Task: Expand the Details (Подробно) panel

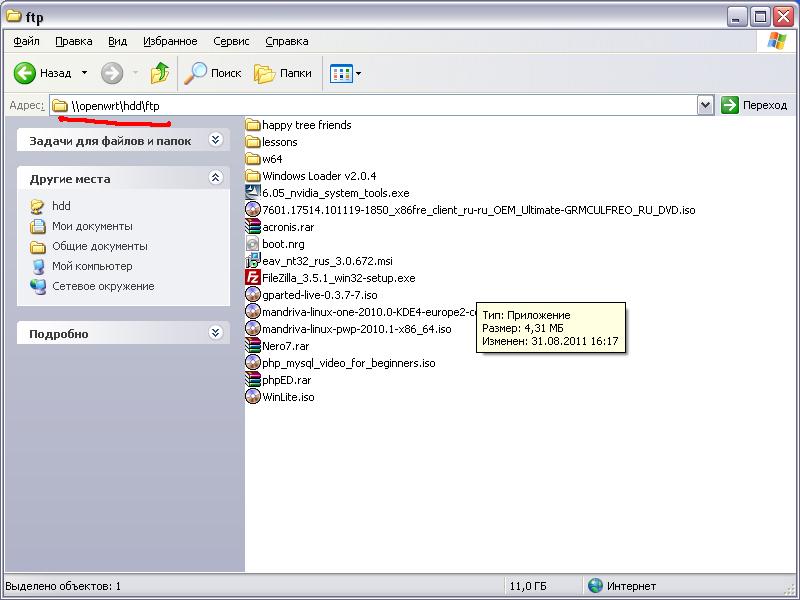Action: pyautogui.click(x=215, y=333)
